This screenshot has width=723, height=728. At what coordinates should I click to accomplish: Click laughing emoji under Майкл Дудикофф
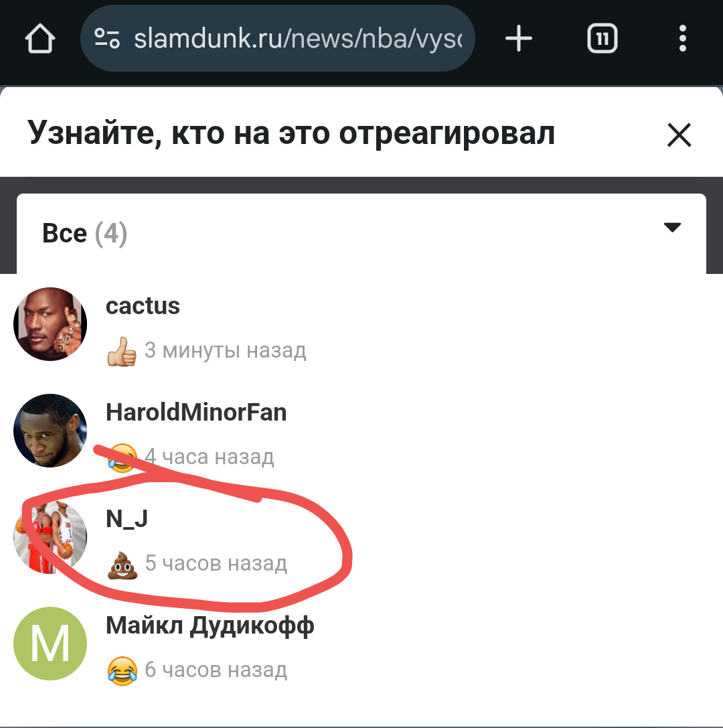pyautogui.click(x=123, y=671)
